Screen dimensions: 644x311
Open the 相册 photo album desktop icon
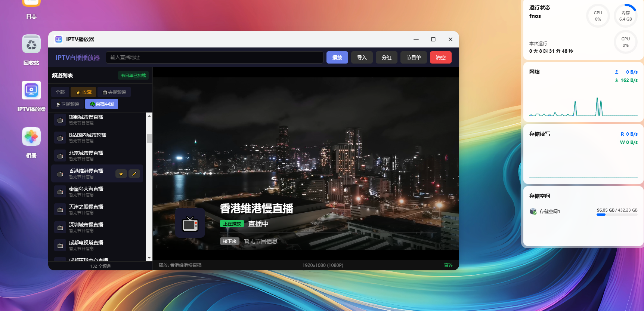coord(31,137)
